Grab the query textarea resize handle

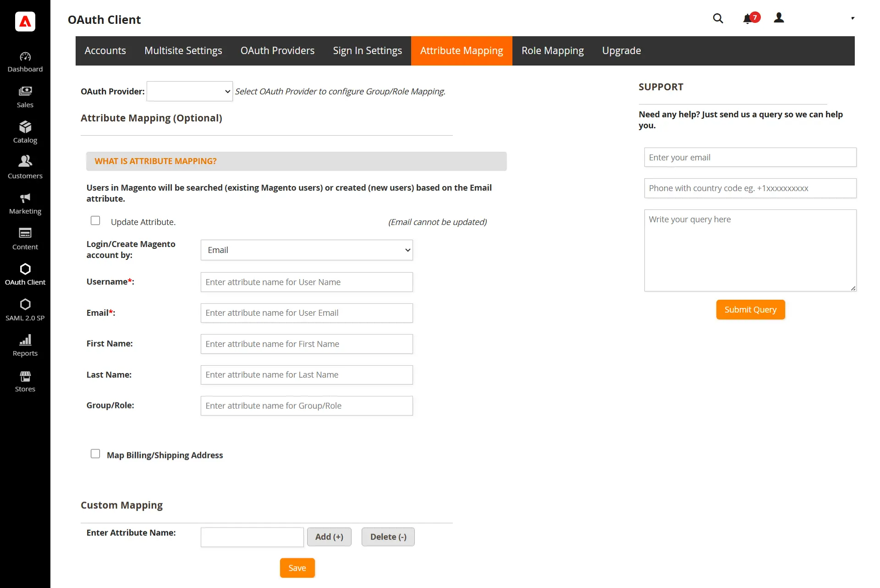[853, 288]
